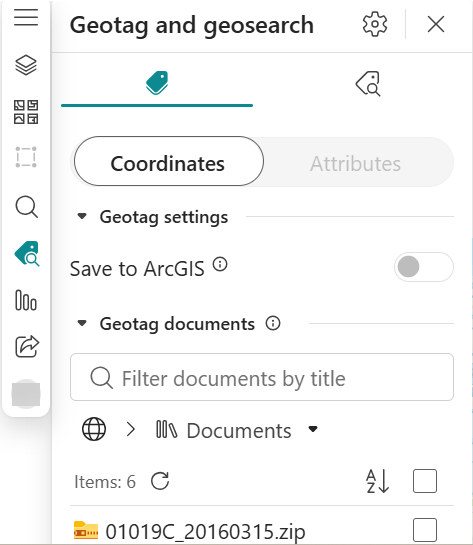
Task: Switch to the Geosearch tab
Action: click(368, 83)
